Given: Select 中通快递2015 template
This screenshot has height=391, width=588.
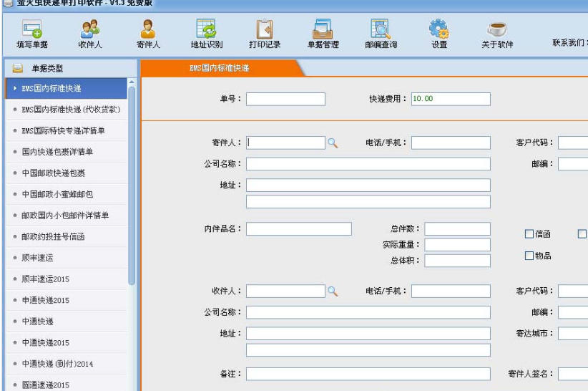Looking at the screenshot, I should [67, 342].
